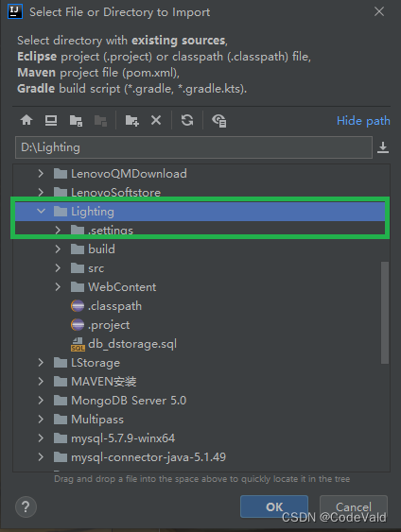Select the src folder name
This screenshot has height=532, width=401.
[x=96, y=268]
